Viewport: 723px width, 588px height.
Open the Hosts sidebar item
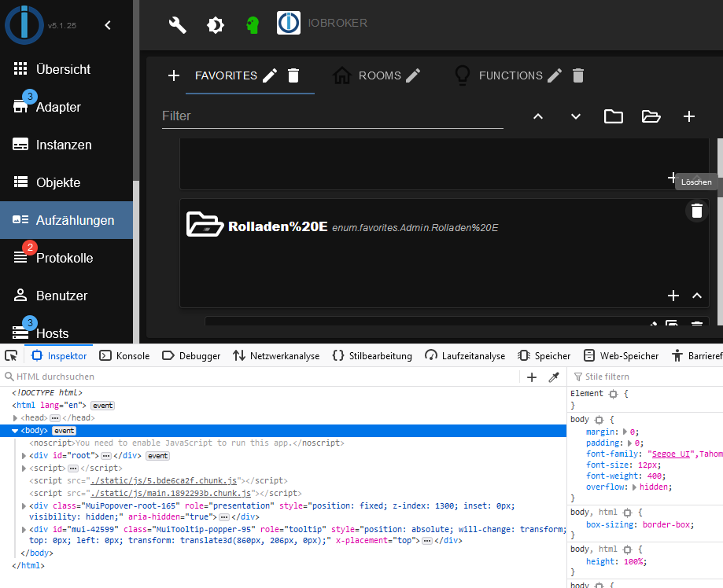(66, 333)
